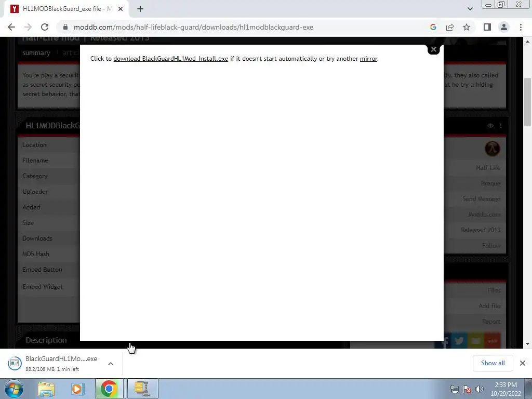
Task: Open the Chrome profile avatar menu
Action: pos(504,27)
